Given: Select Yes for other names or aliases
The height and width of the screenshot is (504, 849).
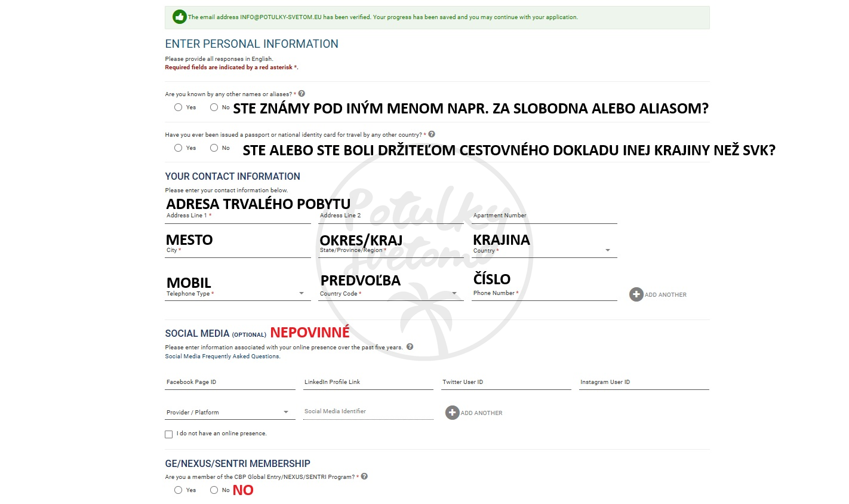Looking at the screenshot, I should [178, 107].
